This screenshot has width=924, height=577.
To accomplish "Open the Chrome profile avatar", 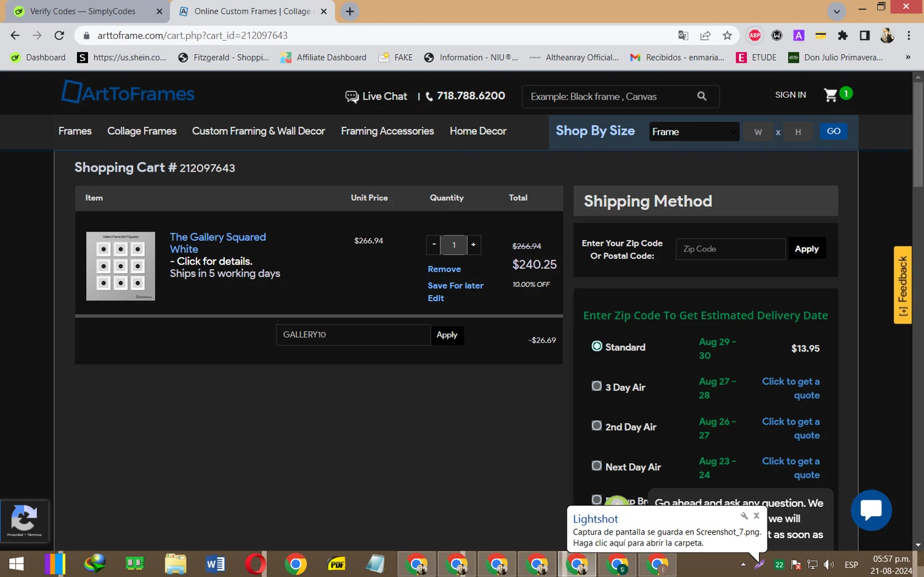I will 887,36.
